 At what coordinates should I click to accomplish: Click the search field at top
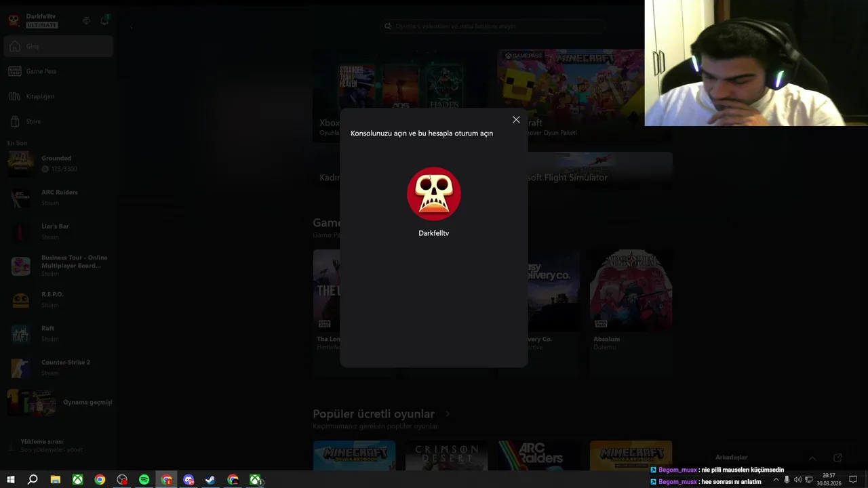[x=492, y=26]
